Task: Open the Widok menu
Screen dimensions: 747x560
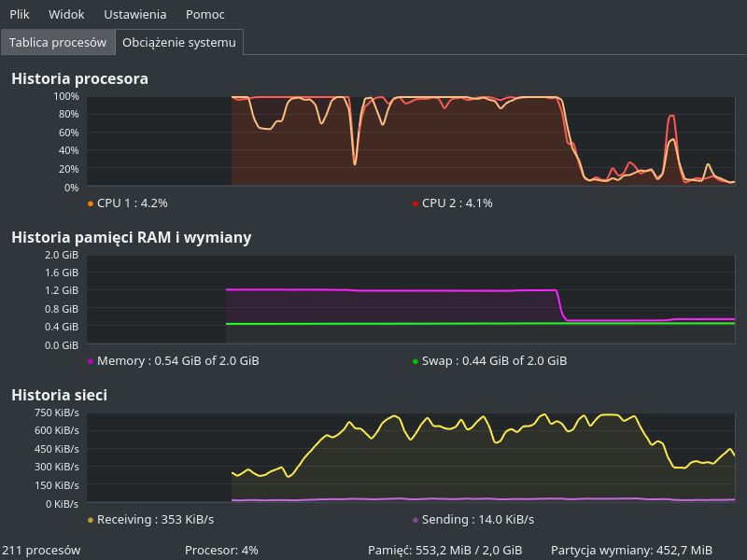Action: (x=66, y=14)
